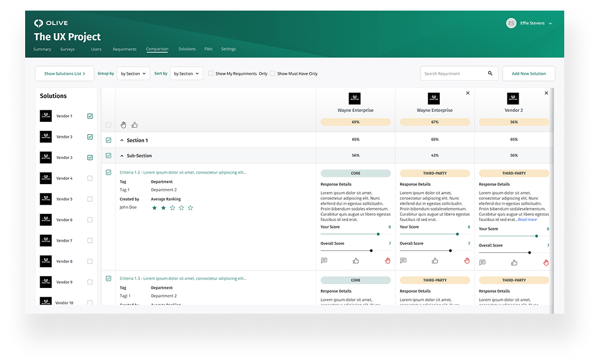600x364 pixels.
Task: Click red hand icon in Vendor 2 column
Action: [546, 263]
